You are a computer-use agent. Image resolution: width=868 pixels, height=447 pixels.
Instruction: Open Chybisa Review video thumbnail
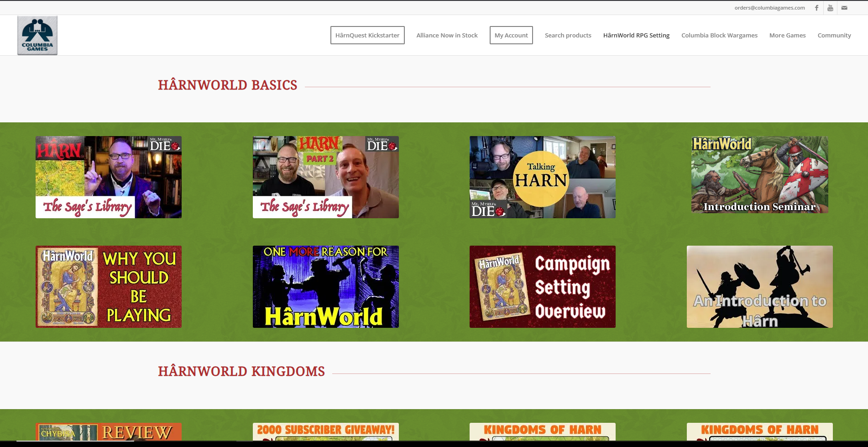point(109,432)
